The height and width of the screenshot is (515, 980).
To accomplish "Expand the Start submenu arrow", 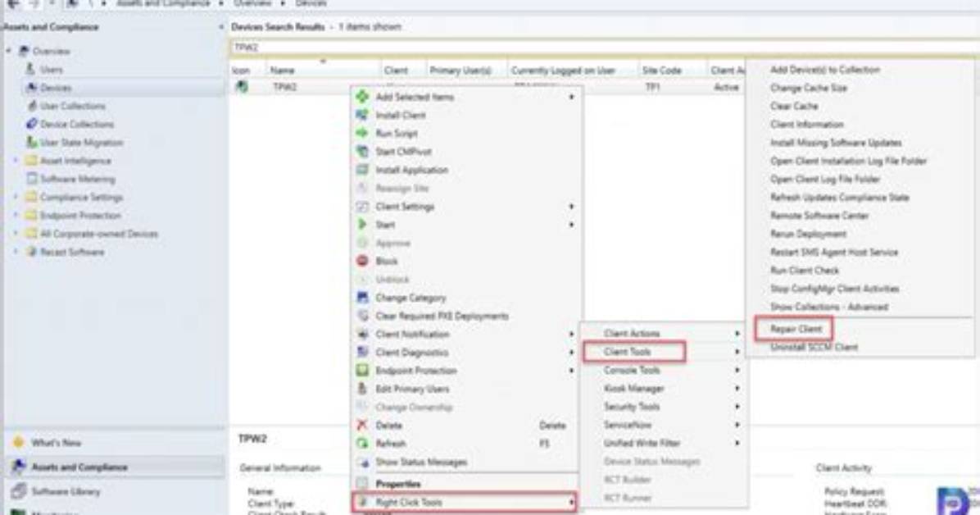I will (x=570, y=224).
